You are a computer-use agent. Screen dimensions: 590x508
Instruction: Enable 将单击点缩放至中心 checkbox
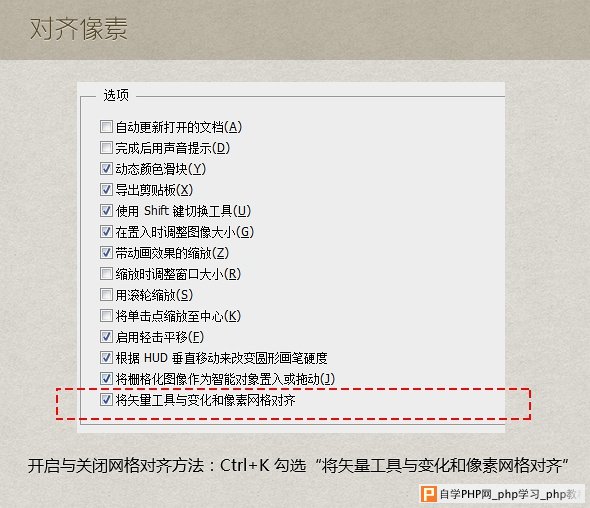106,316
